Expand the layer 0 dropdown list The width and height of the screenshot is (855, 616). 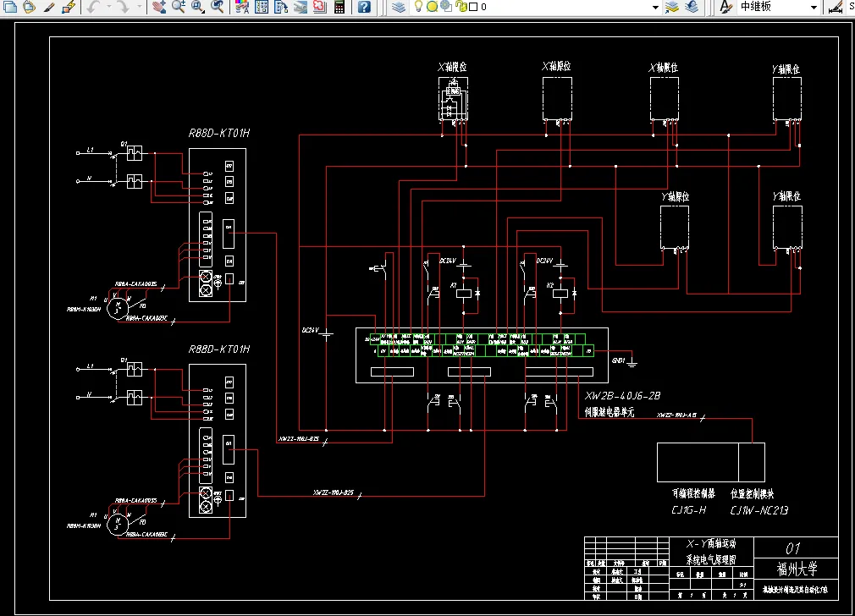point(655,8)
